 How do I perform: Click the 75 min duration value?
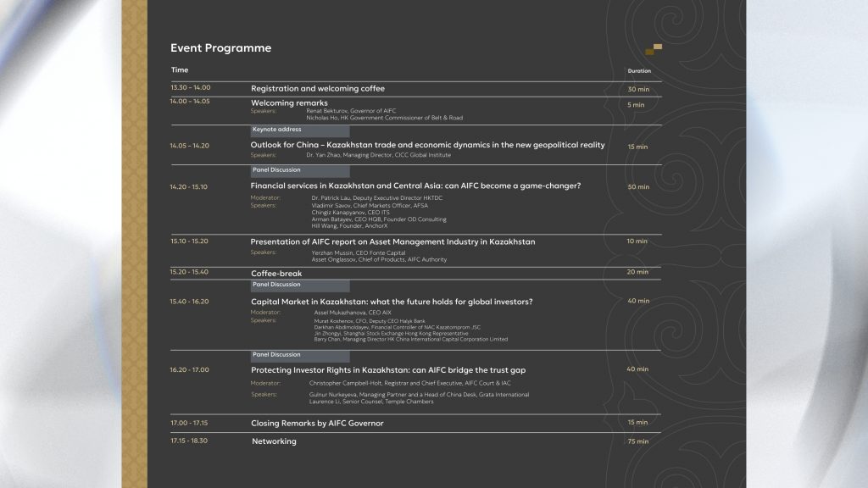click(637, 441)
